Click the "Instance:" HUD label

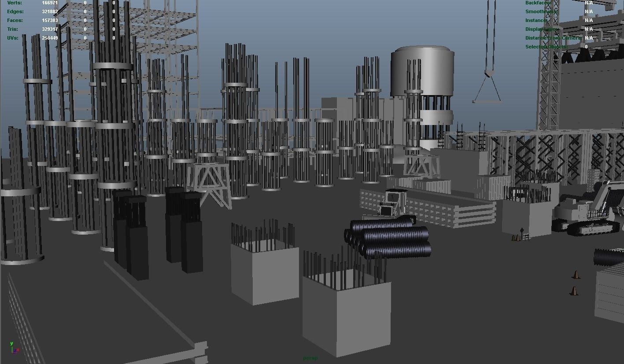(537, 20)
